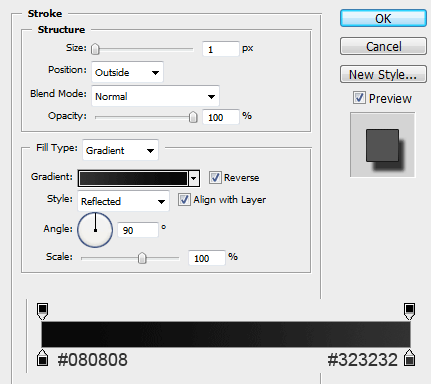This screenshot has width=431, height=384.
Task: Click the gradient preview swatch to edit
Action: coord(133,178)
